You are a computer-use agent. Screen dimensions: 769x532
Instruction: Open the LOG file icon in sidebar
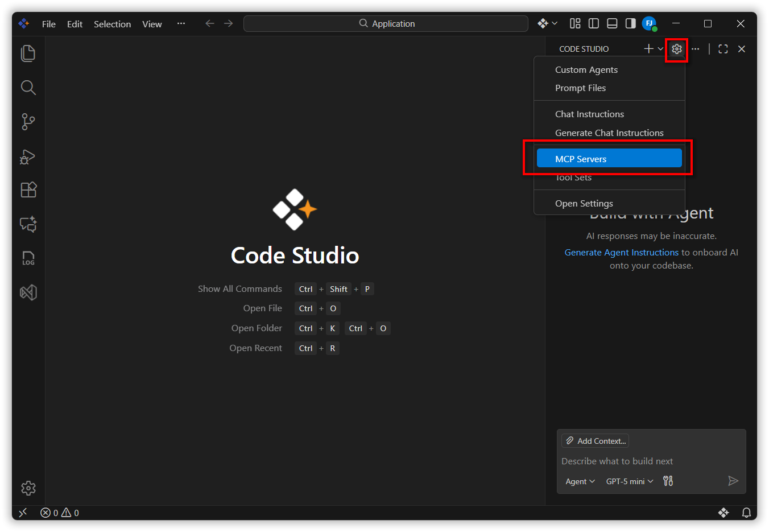[28, 258]
